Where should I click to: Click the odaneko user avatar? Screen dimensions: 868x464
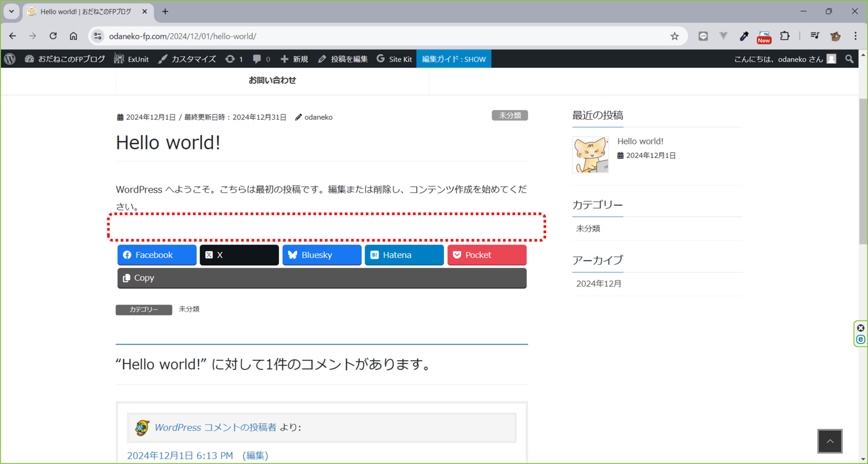click(x=831, y=59)
